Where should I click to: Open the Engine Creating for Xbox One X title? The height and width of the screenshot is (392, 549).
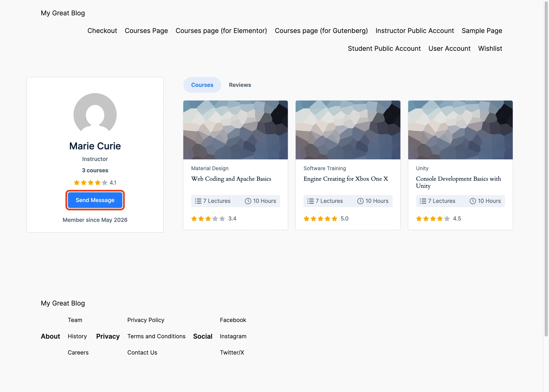click(x=346, y=179)
